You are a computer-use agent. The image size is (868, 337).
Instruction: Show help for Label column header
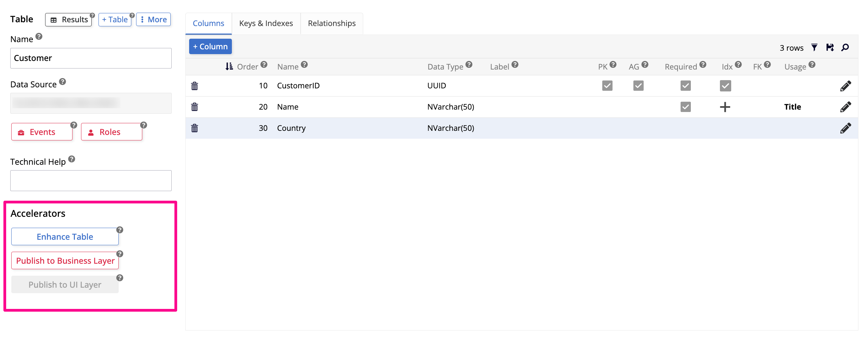(x=515, y=64)
